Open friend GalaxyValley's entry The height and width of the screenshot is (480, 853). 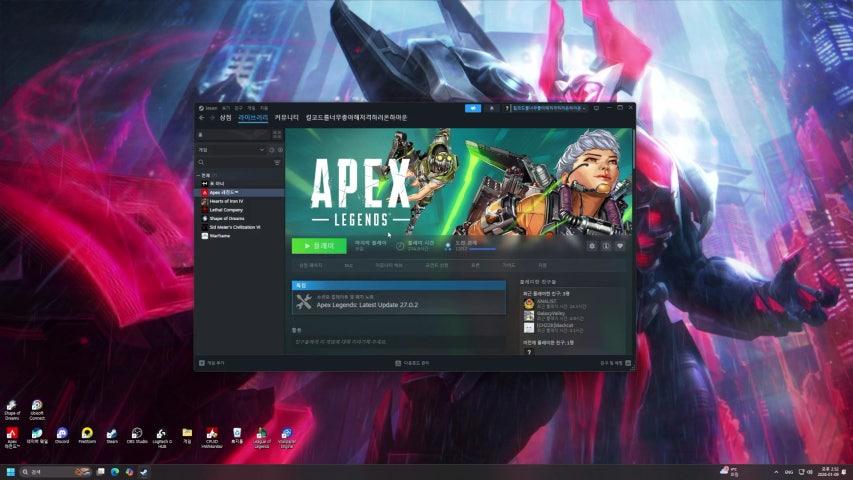pos(555,316)
